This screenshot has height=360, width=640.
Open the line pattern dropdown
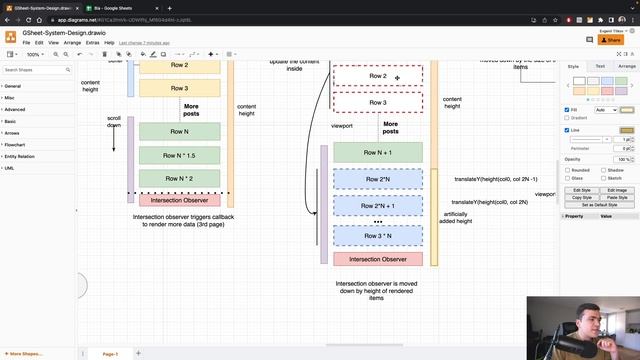pos(590,140)
